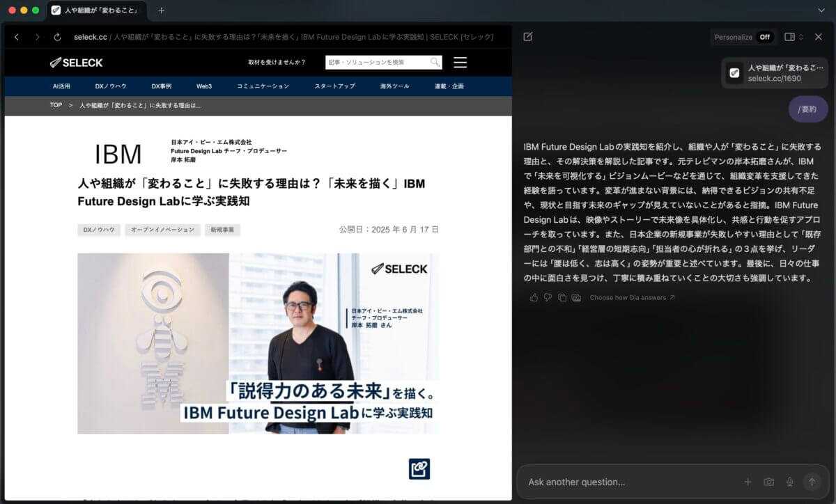Click the microphone icon in chat input

pos(790,482)
